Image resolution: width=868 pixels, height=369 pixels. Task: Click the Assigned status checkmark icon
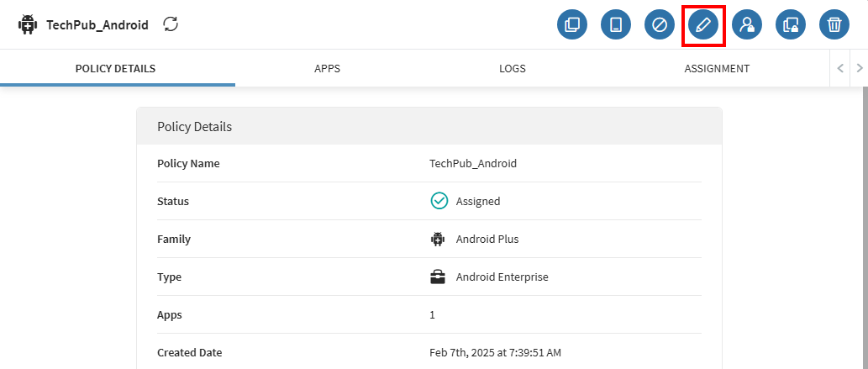(439, 201)
